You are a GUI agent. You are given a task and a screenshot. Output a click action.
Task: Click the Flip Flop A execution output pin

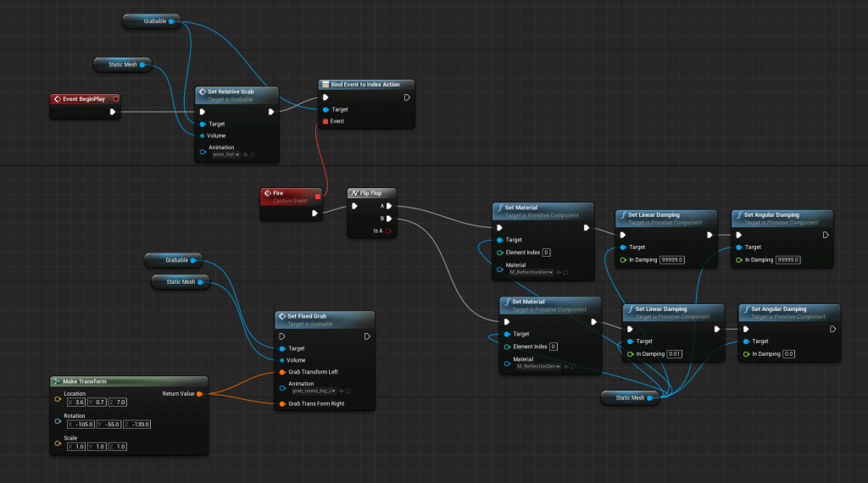pyautogui.click(x=388, y=206)
